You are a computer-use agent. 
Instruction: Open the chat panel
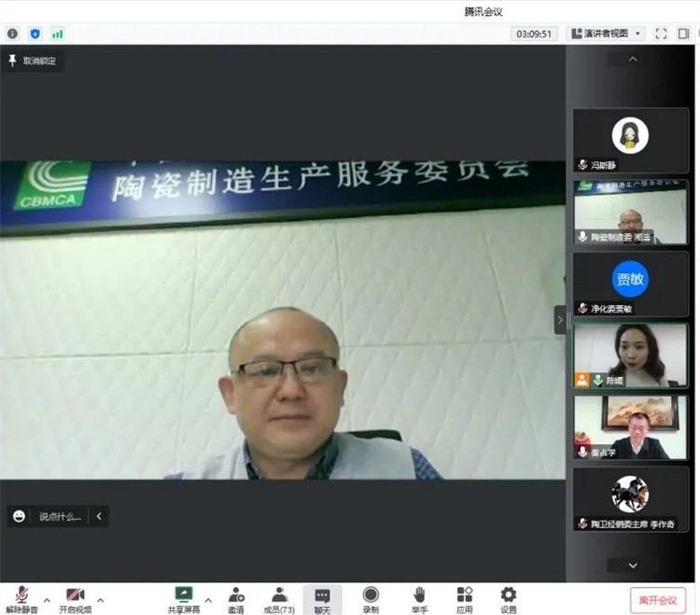coord(322,600)
